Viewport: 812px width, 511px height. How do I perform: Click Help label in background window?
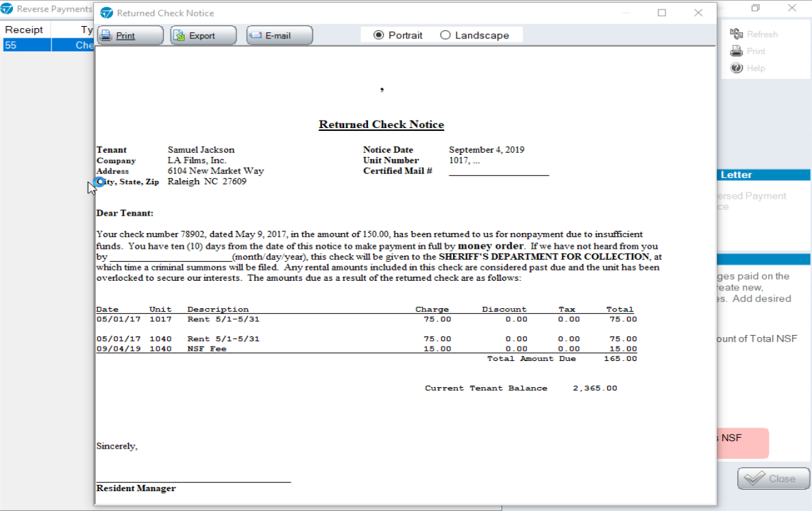(756, 68)
